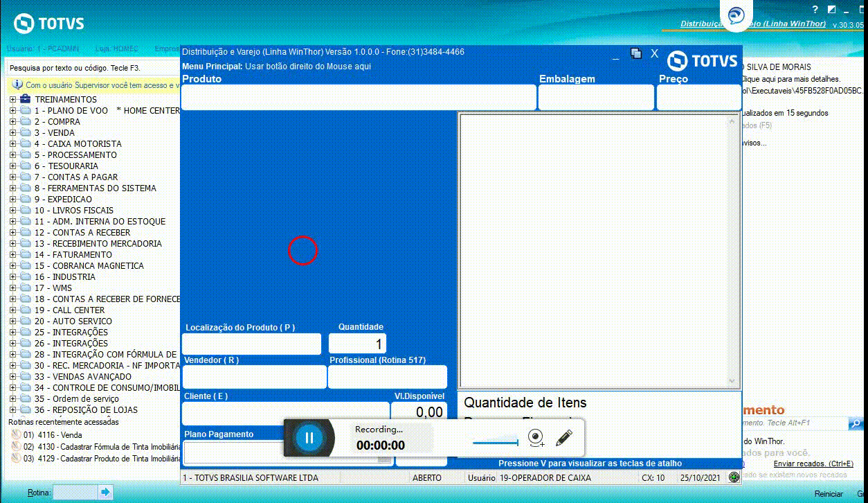Select 35 - Ordem de serviço item
868x503 pixels.
click(x=77, y=398)
